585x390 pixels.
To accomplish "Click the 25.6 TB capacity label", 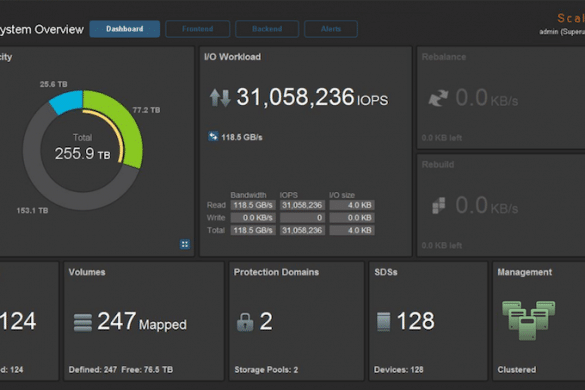I will tap(54, 84).
